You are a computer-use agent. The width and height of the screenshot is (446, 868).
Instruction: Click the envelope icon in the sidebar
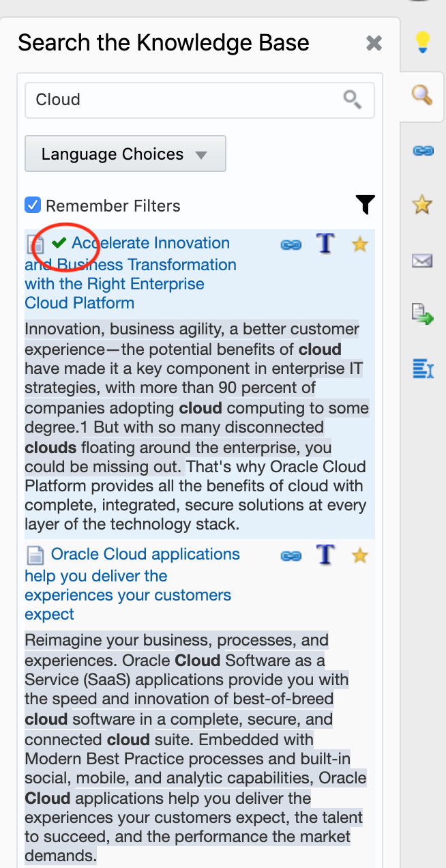(423, 260)
